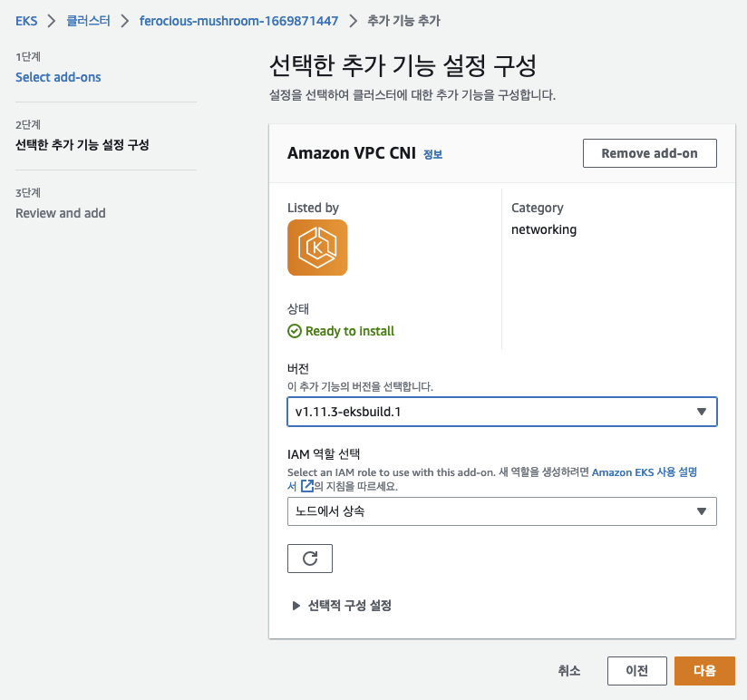This screenshot has width=747, height=700.
Task: Open the 버전 dropdown showing v1.11.3-eksbuild.1
Action: point(501,412)
